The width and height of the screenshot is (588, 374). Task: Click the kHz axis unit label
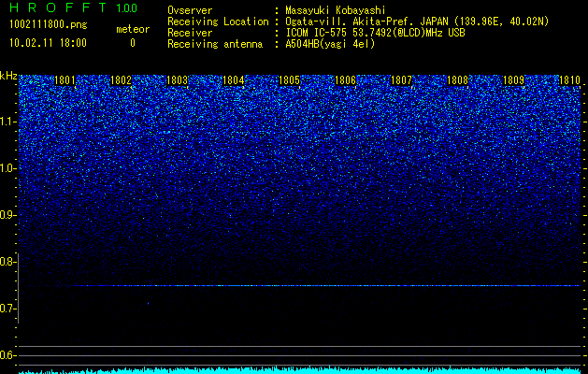click(x=8, y=76)
